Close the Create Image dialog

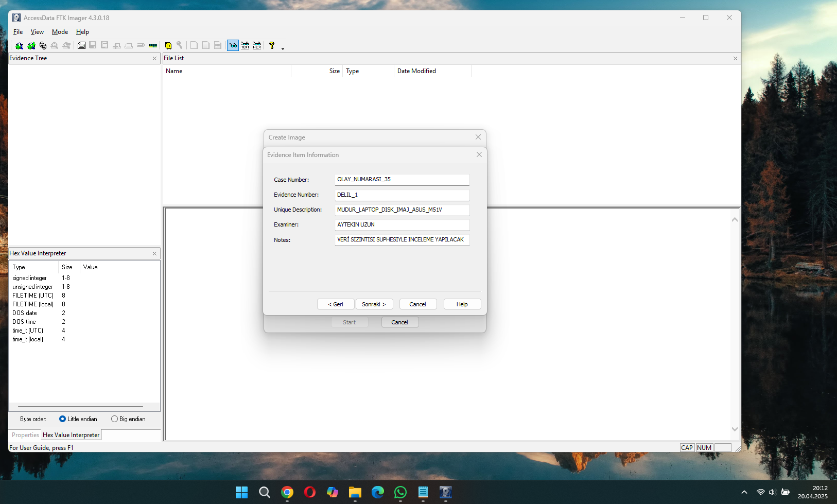(478, 137)
